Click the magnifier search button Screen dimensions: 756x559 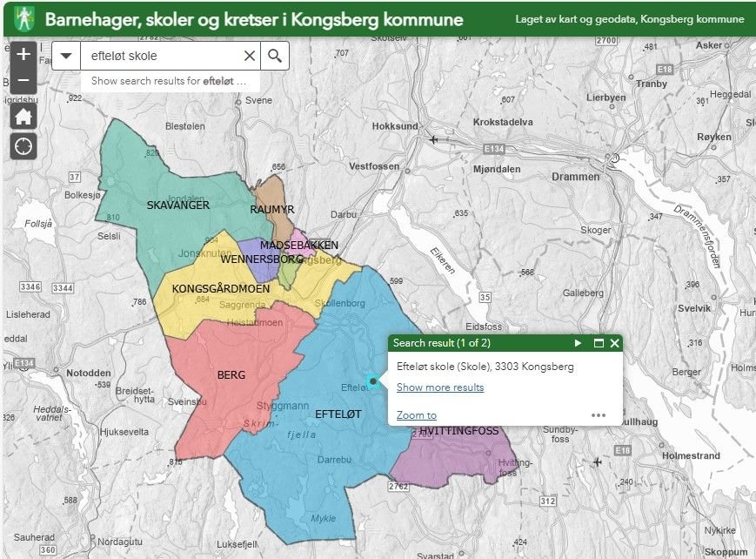pyautogui.click(x=275, y=57)
